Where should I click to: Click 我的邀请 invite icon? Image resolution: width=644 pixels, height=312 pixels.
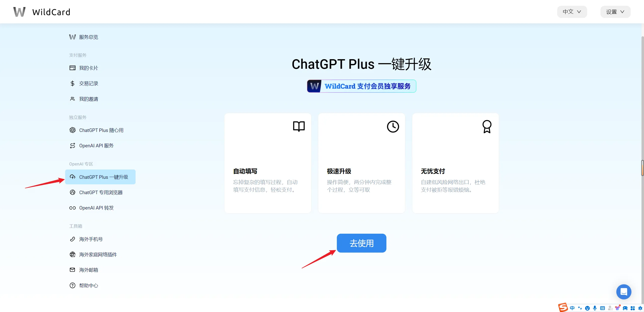pos(72,99)
